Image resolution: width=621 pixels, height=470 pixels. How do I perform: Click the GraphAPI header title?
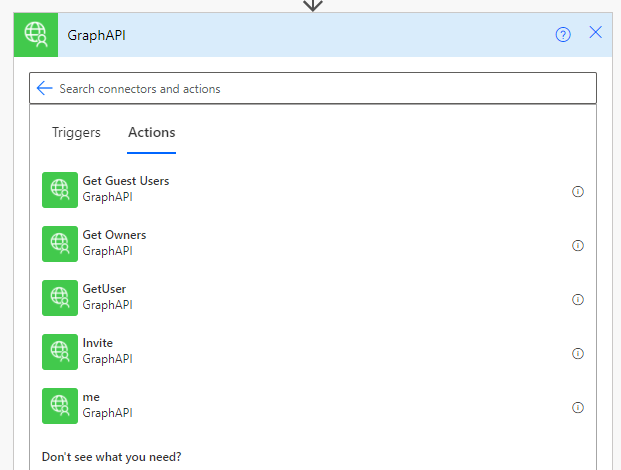coord(97,35)
